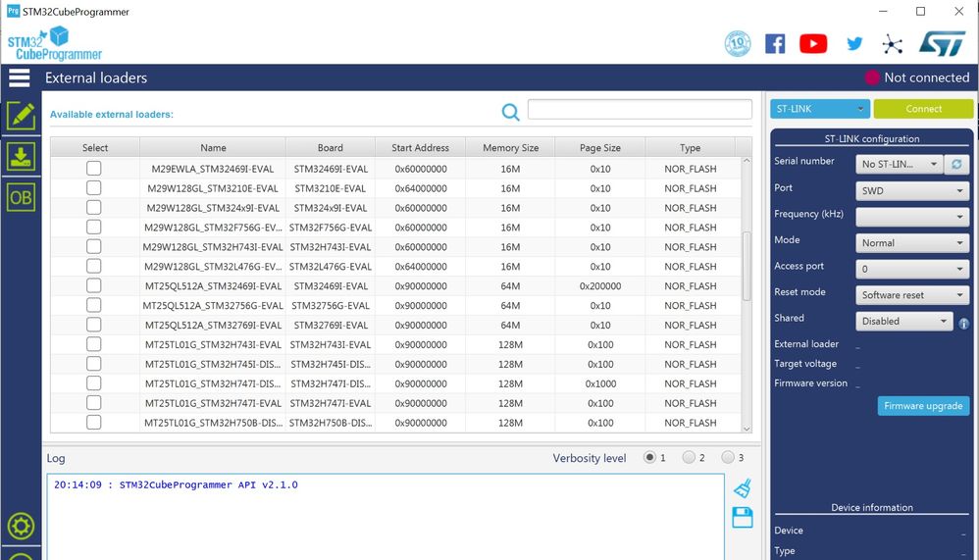This screenshot has width=979, height=560.
Task: Open the Frequency (kHz) dropdown
Action: (x=912, y=217)
